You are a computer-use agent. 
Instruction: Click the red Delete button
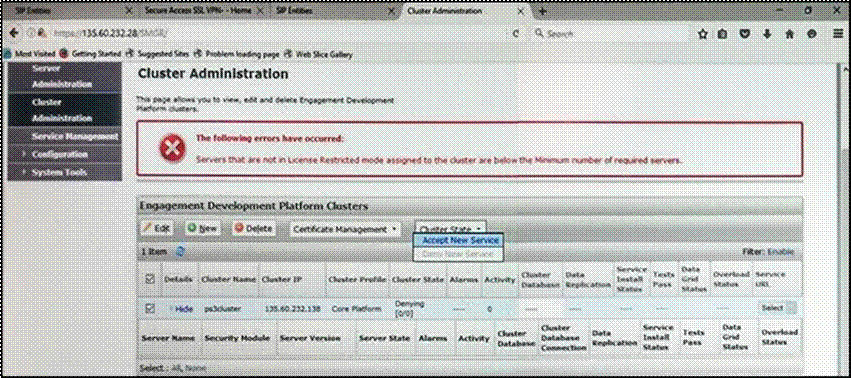click(253, 229)
